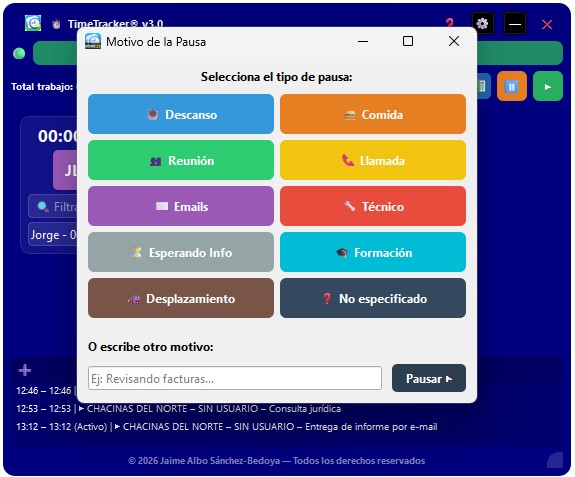Select the Descanso pause type
The width and height of the screenshot is (575, 477).
click(181, 114)
